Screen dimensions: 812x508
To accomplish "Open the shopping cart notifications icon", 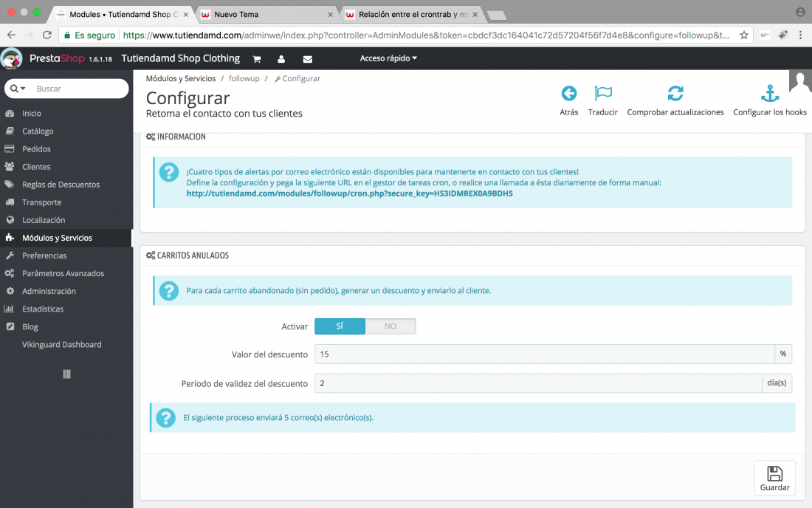I will 256,59.
